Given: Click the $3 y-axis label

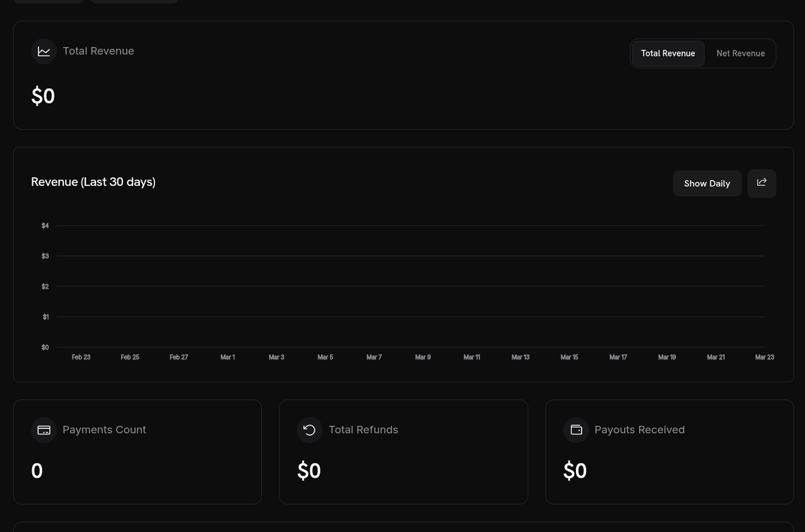Looking at the screenshot, I should (45, 256).
